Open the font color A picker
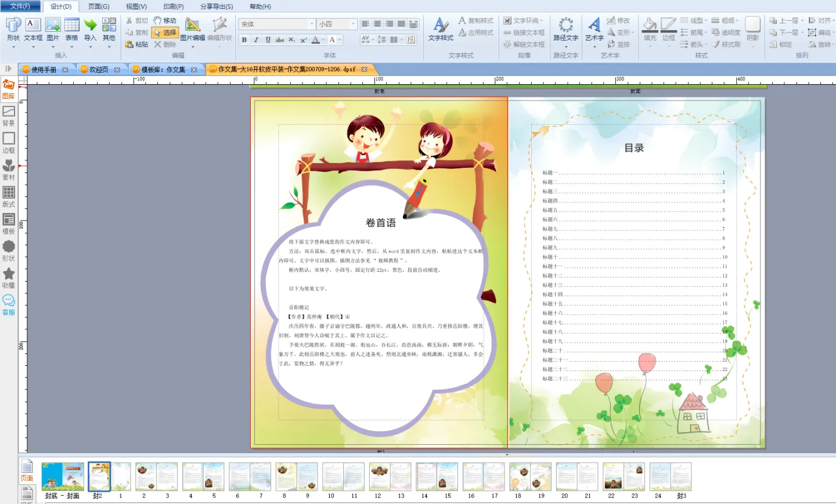Viewport: 836px width, 504px height. coord(316,39)
